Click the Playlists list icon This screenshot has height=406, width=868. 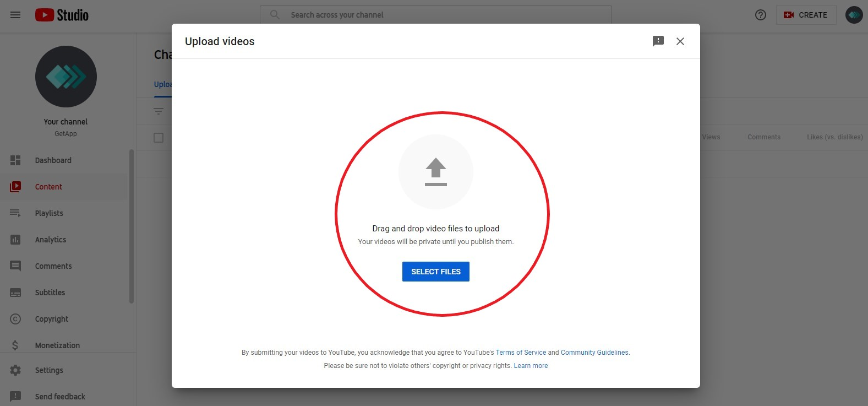[15, 213]
